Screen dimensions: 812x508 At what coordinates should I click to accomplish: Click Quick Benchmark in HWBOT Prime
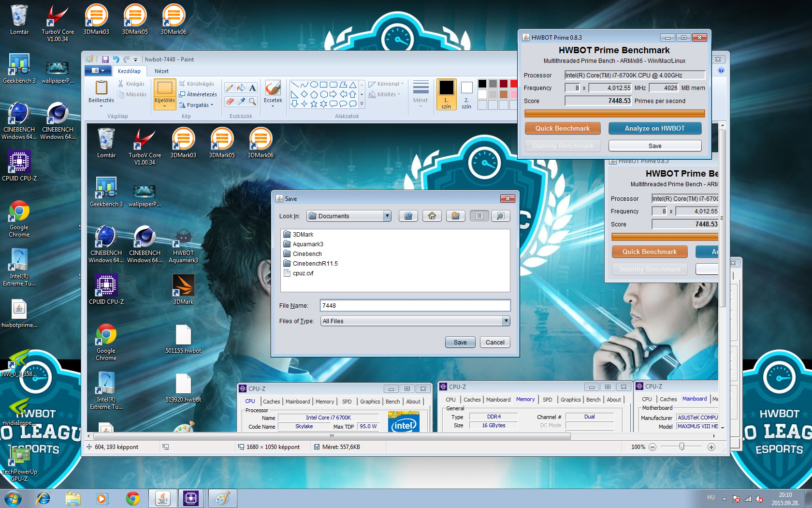(x=563, y=128)
